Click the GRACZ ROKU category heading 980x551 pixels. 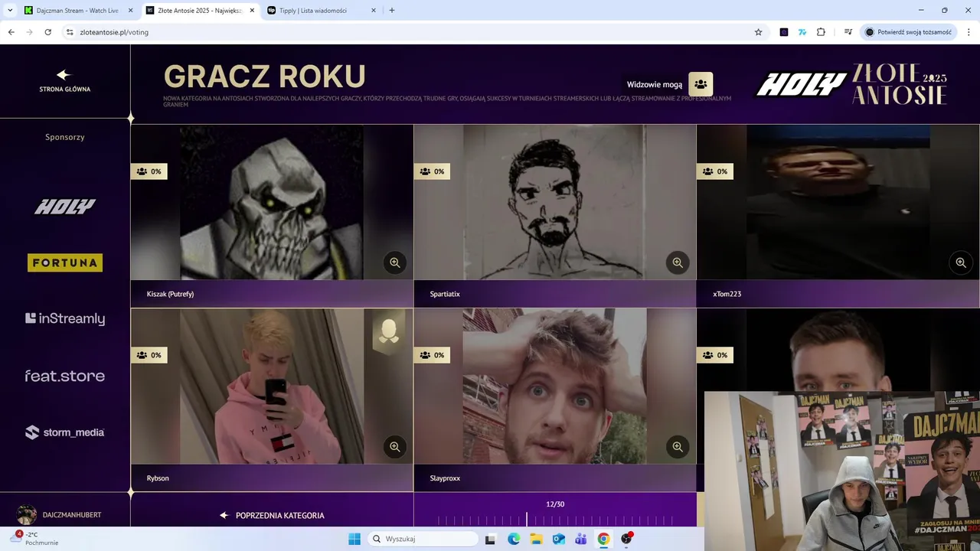(x=264, y=77)
